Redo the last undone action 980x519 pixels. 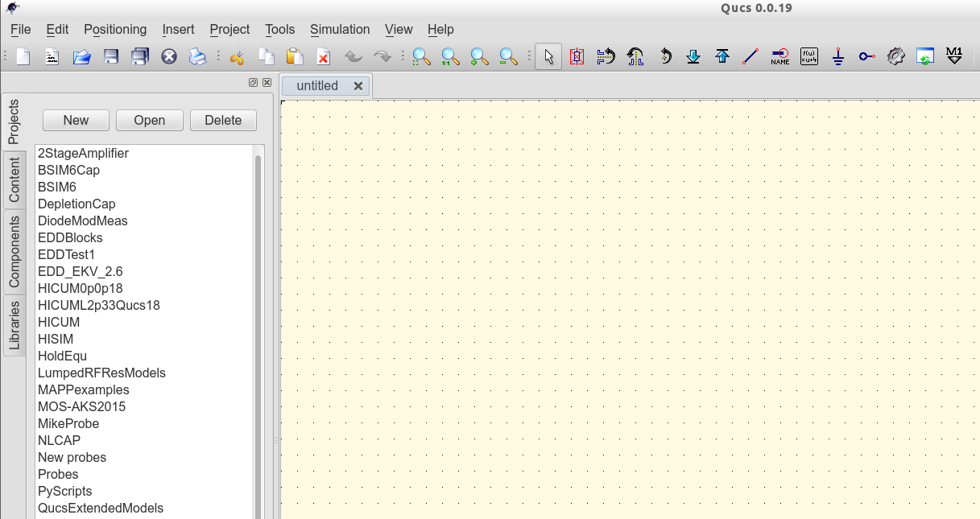[382, 56]
